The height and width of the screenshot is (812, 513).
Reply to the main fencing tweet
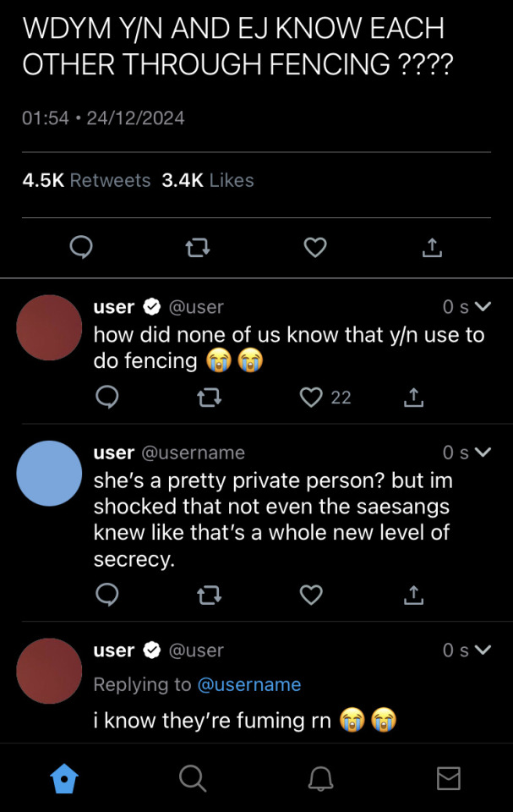81,247
